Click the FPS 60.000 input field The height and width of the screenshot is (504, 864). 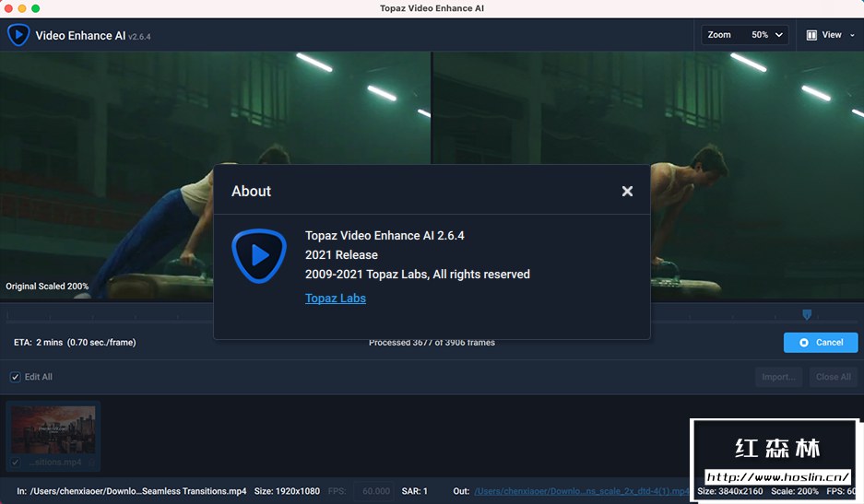click(x=374, y=491)
